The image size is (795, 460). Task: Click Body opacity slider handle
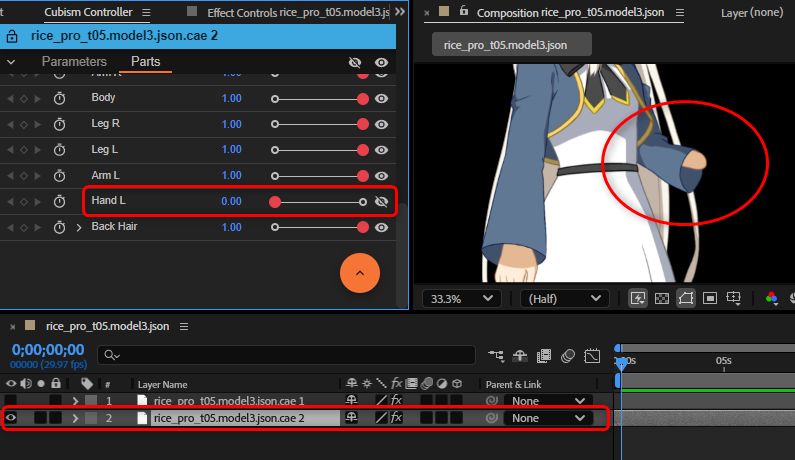pos(363,99)
